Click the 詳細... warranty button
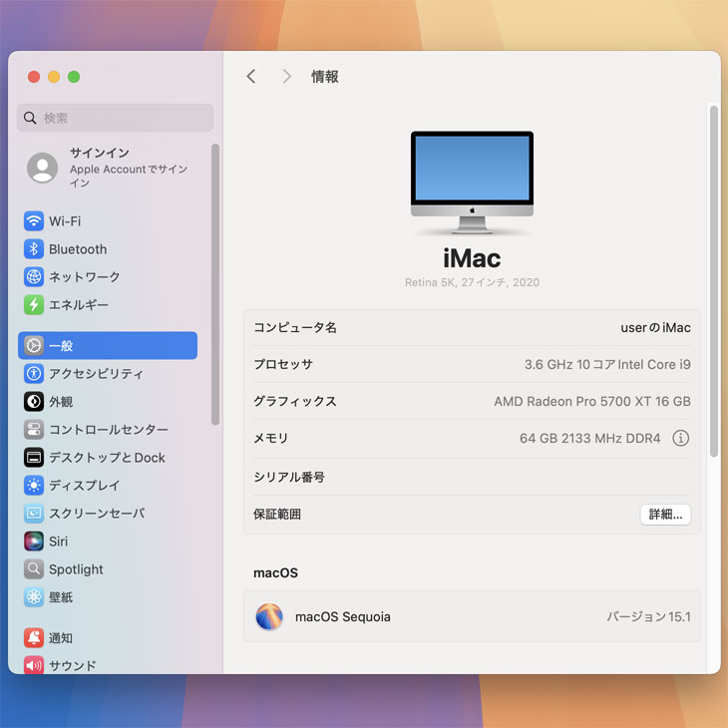The width and height of the screenshot is (728, 728). click(665, 515)
